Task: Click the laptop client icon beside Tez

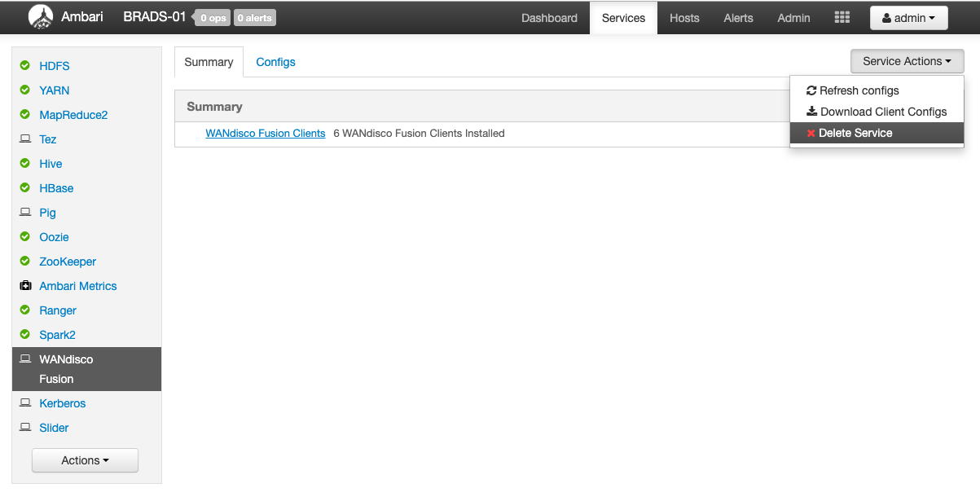Action: 25,139
